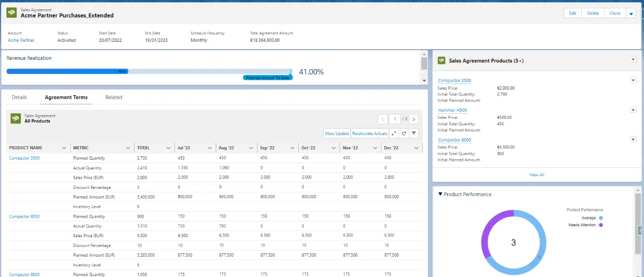Image resolution: width=644 pixels, height=277 pixels.
Task: Click the previous page left chevron
Action: click(382, 119)
